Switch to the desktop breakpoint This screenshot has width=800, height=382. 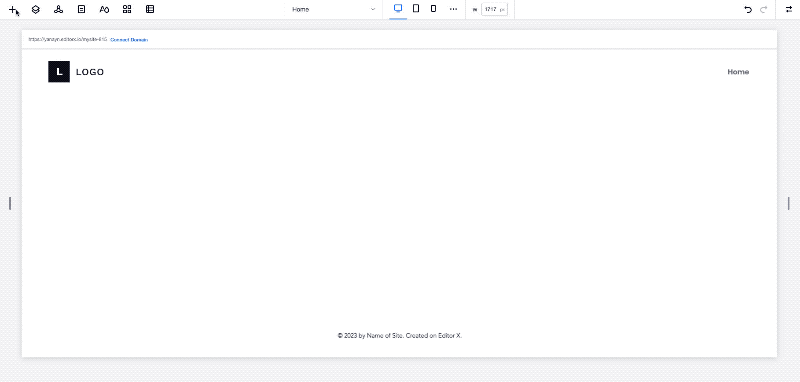tap(398, 9)
